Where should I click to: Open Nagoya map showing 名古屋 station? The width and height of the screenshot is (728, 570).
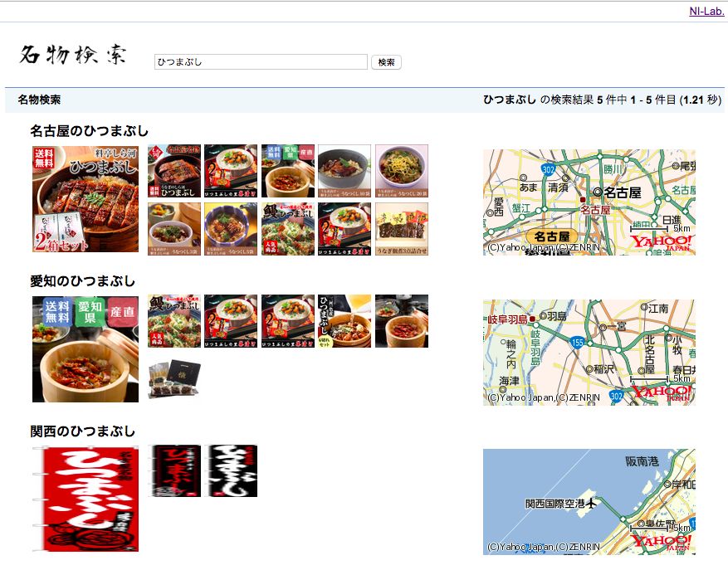pyautogui.click(x=589, y=202)
